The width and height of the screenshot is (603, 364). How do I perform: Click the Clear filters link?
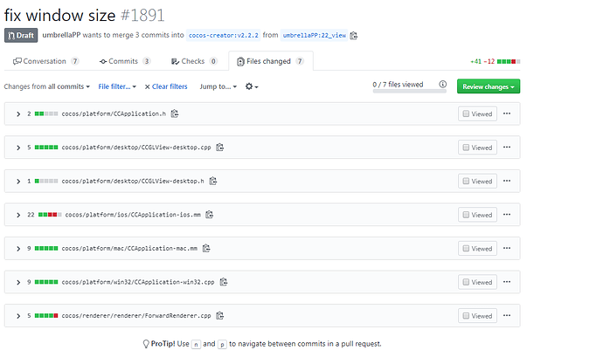[166, 86]
